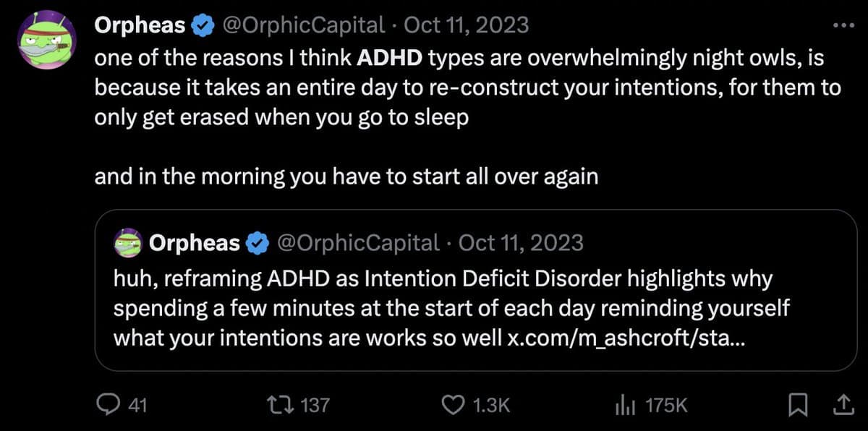Click the share upload icon

coord(843,406)
